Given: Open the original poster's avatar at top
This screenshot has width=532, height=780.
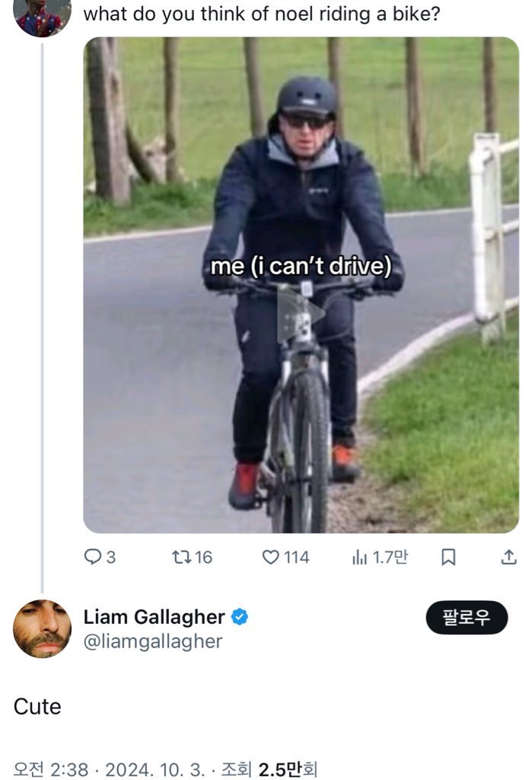Looking at the screenshot, I should (43, 15).
